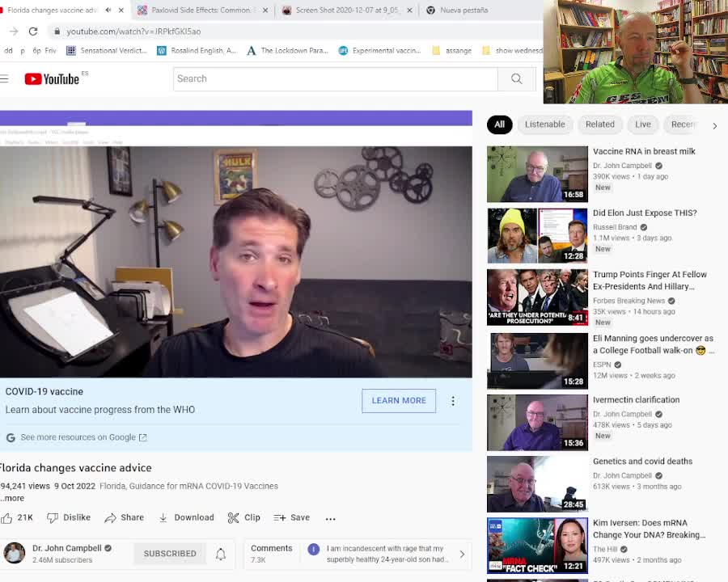Screen dimensions: 728x582
Task: Open Ivermectin clarification thumbnail
Action: point(537,423)
